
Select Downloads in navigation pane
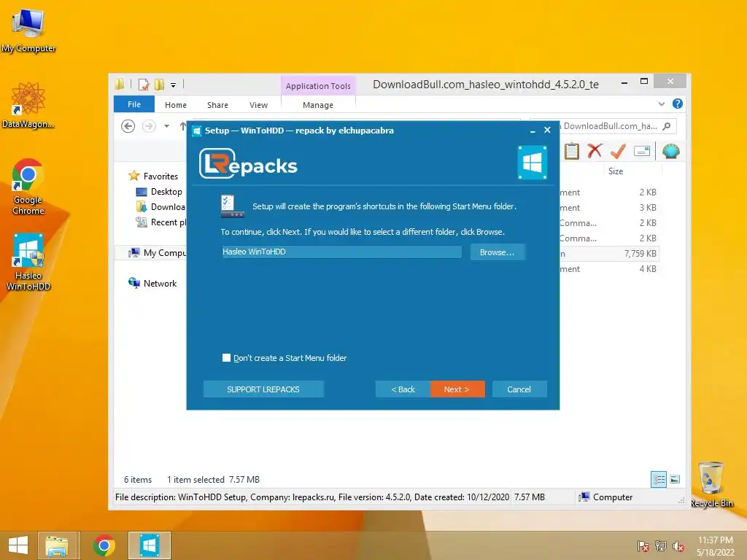click(x=163, y=206)
